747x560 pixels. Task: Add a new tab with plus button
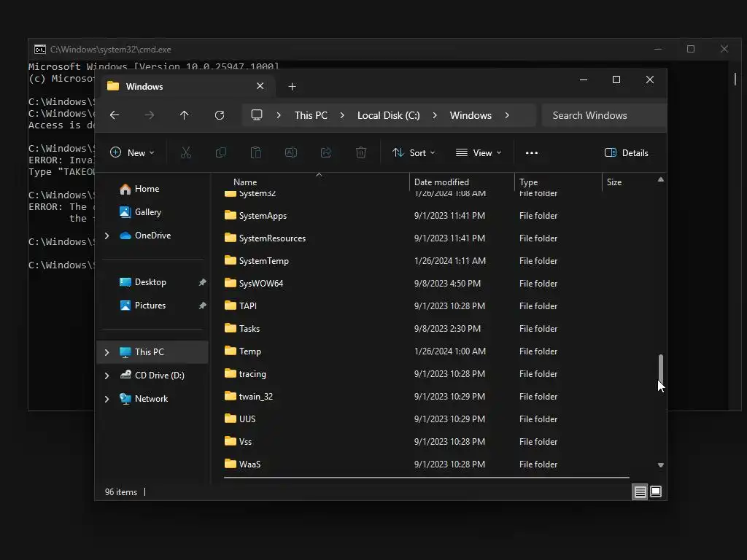coord(292,87)
